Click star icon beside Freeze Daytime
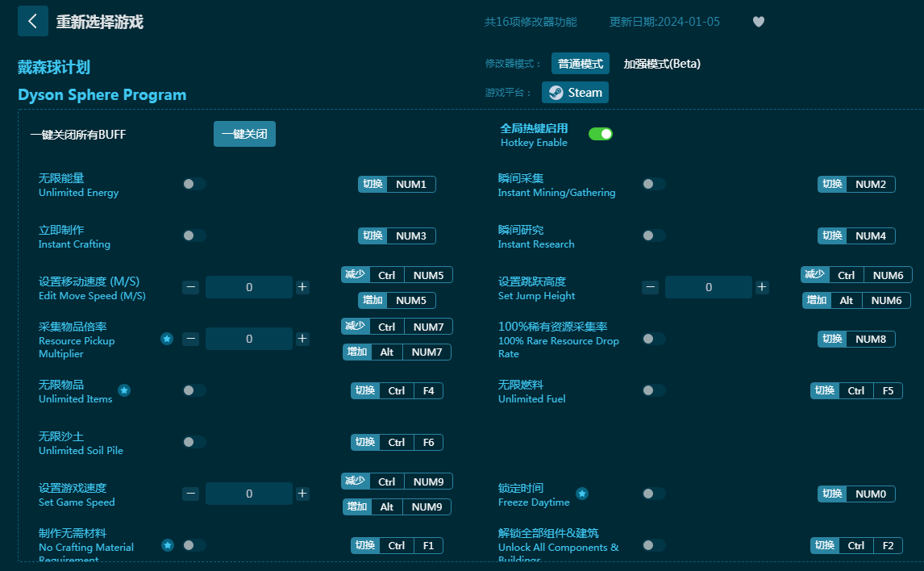Viewport: 924px width, 571px height. [581, 494]
